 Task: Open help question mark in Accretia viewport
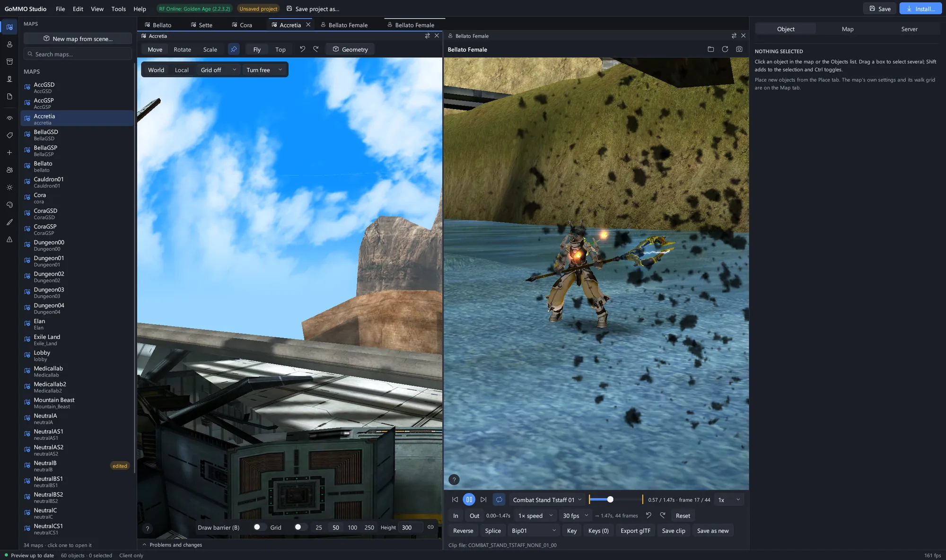pyautogui.click(x=148, y=529)
